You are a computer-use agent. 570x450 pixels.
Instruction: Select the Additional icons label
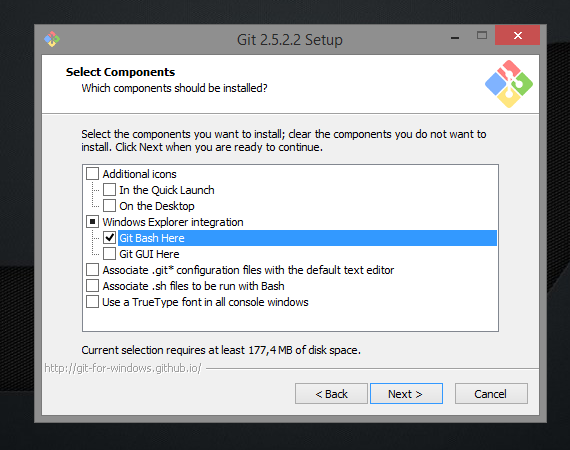tap(140, 174)
